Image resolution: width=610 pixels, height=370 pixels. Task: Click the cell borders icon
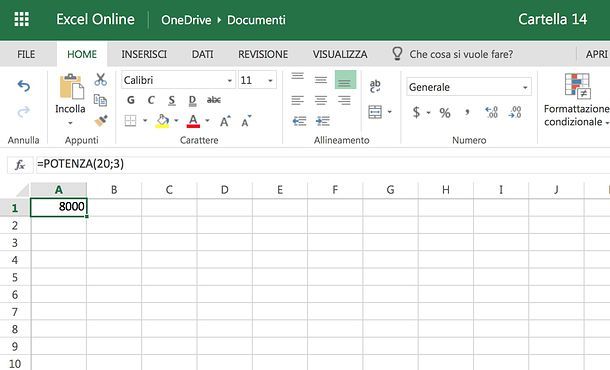coord(130,121)
